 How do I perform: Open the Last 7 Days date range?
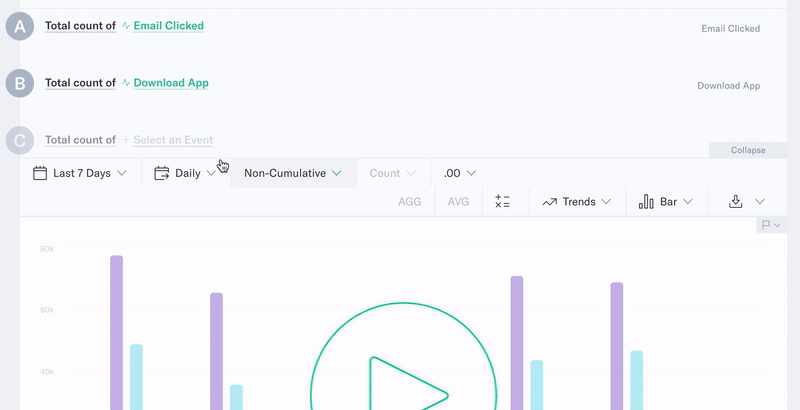(x=80, y=173)
